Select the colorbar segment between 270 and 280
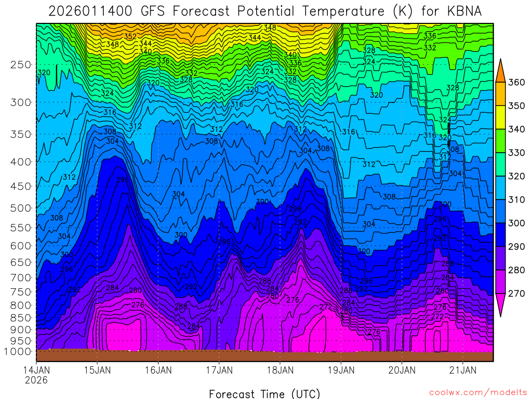 tap(500, 281)
